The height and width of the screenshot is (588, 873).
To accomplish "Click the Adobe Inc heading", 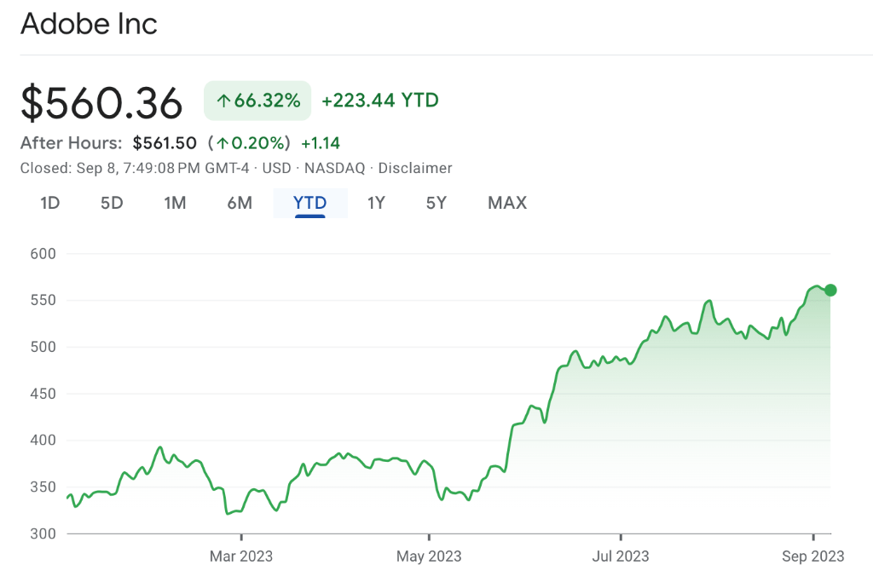I will [x=89, y=24].
